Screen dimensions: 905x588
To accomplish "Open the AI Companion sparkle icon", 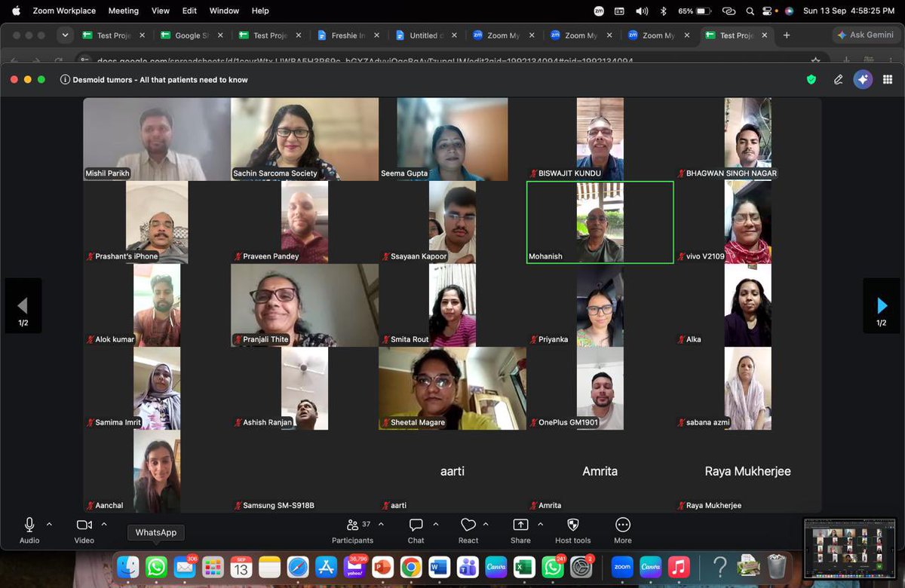I will (863, 79).
